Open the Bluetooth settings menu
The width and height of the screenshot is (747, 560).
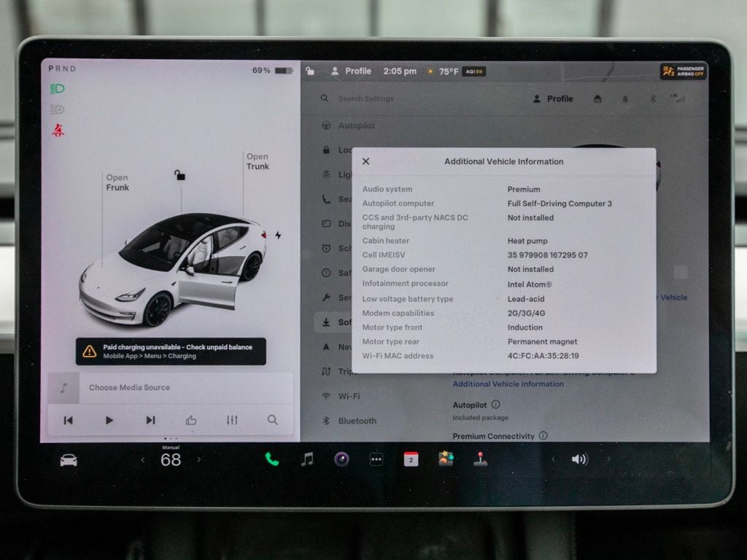click(349, 421)
